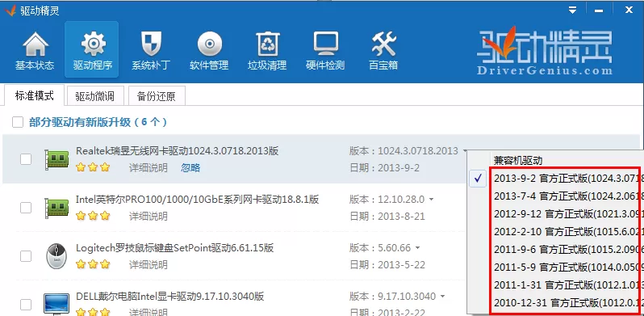Click the Logitech mouse device icon
Image resolution: width=644 pixels, height=316 pixels.
click(x=56, y=256)
